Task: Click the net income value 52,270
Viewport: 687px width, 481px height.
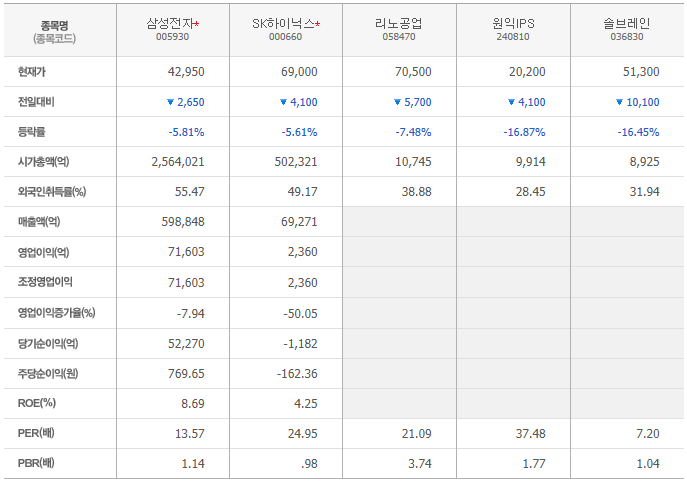Action: pyautogui.click(x=186, y=344)
